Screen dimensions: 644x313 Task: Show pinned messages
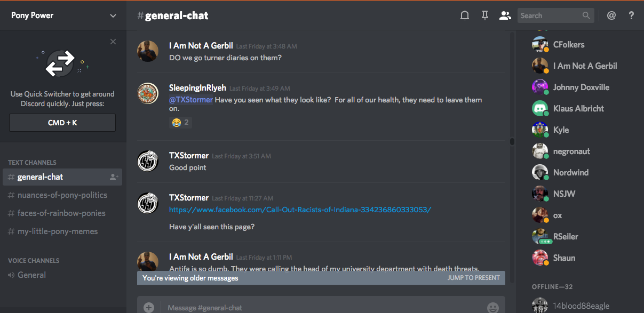(484, 15)
